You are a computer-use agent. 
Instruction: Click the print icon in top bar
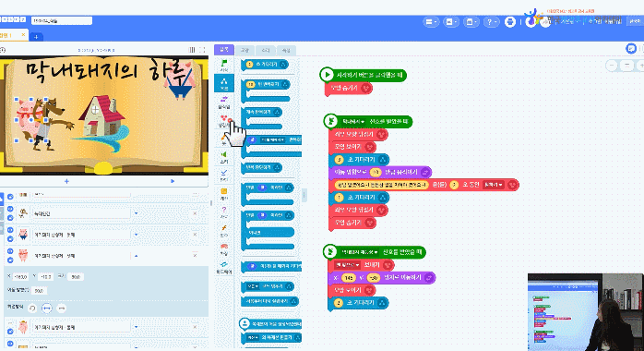(510, 22)
